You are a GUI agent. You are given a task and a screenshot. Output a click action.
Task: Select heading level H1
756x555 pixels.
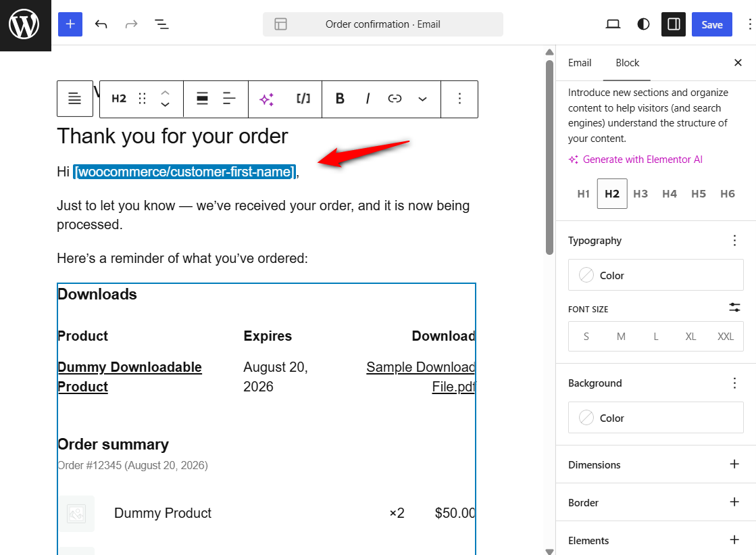point(584,193)
